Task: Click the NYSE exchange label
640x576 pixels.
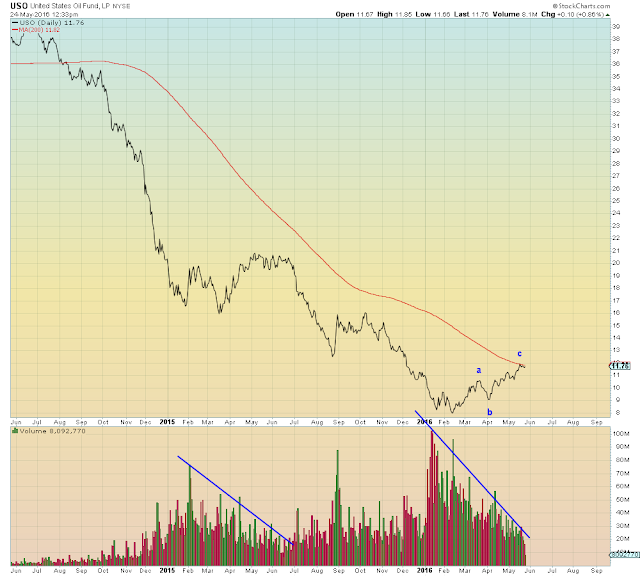Action: (x=121, y=7)
